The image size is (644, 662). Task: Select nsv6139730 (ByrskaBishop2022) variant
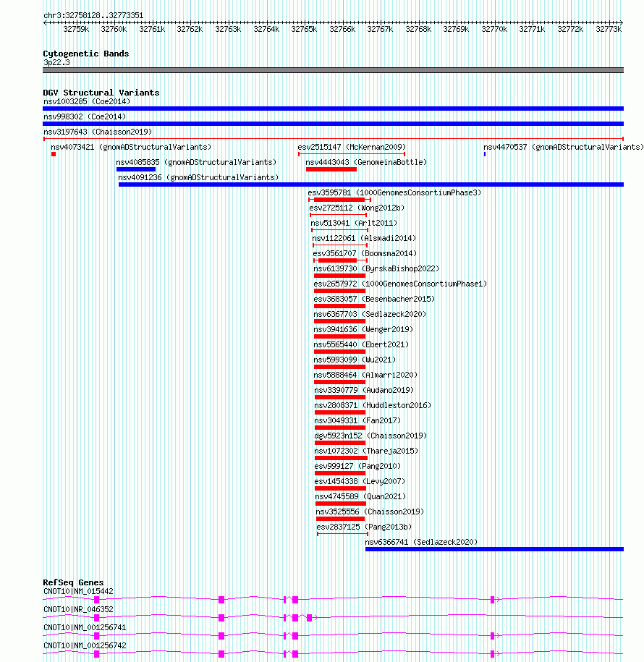pyautogui.click(x=376, y=269)
